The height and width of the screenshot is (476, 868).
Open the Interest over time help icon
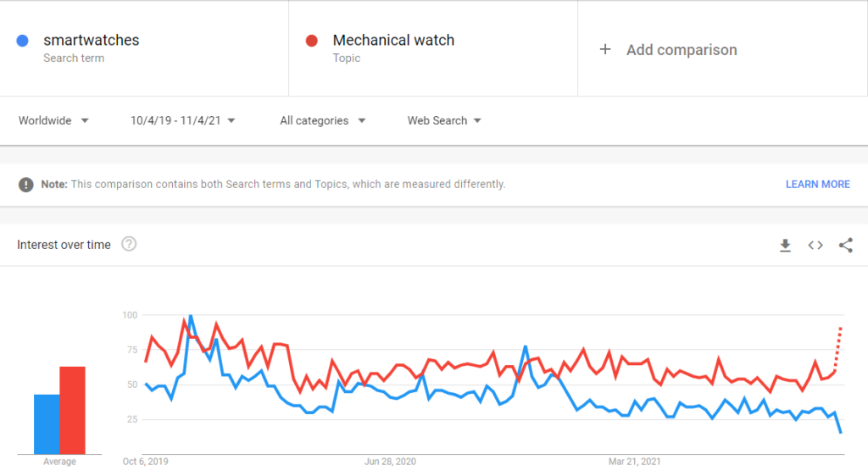pyautogui.click(x=129, y=244)
